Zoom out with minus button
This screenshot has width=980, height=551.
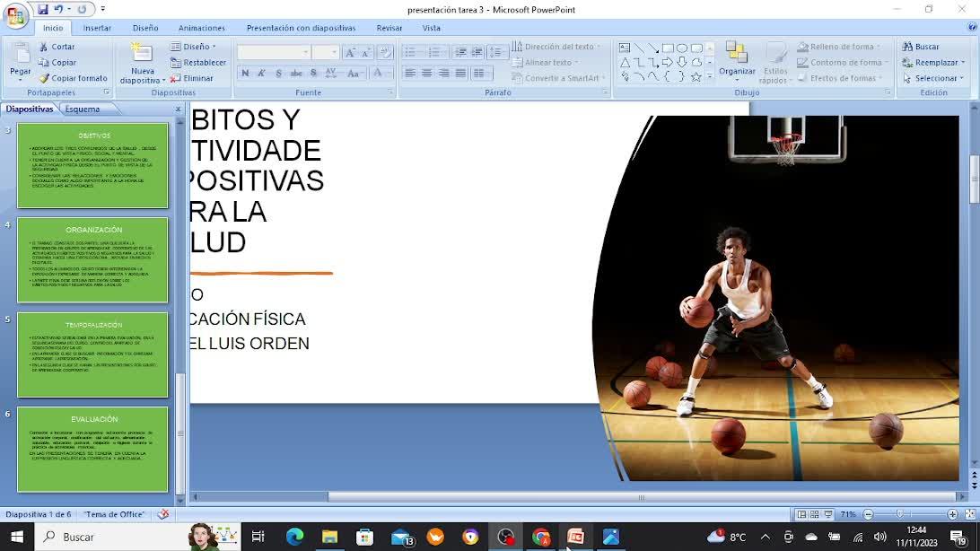868,514
